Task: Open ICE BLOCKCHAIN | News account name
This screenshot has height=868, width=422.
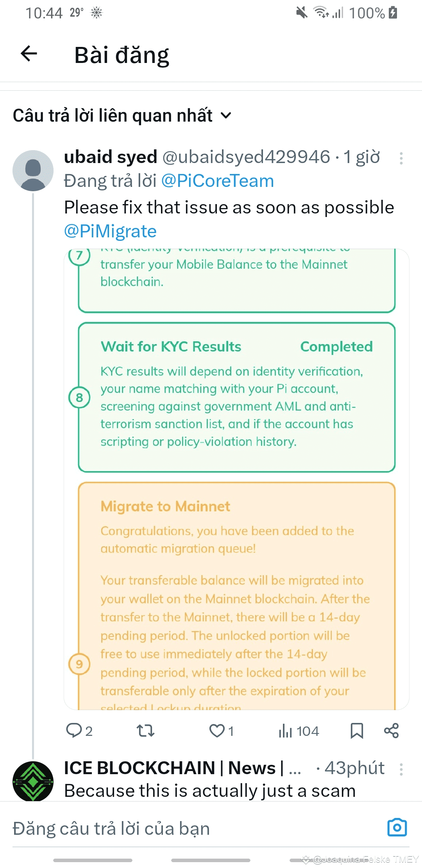Action: [x=174, y=768]
